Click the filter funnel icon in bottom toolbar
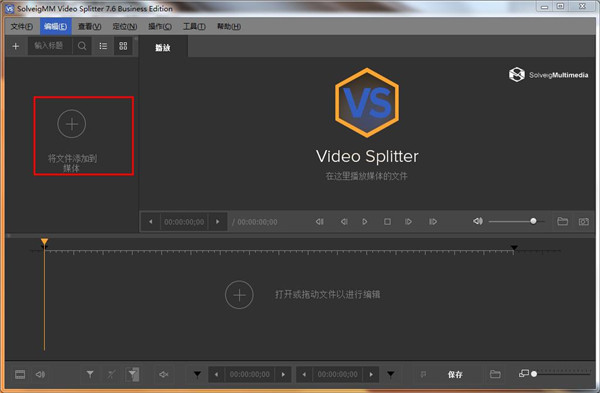This screenshot has width=600, height=393. point(90,374)
